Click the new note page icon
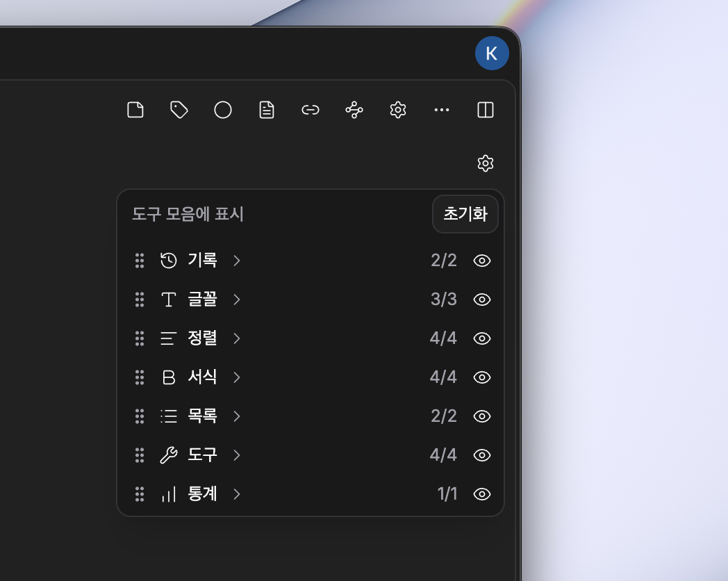The height and width of the screenshot is (581, 728). click(135, 110)
